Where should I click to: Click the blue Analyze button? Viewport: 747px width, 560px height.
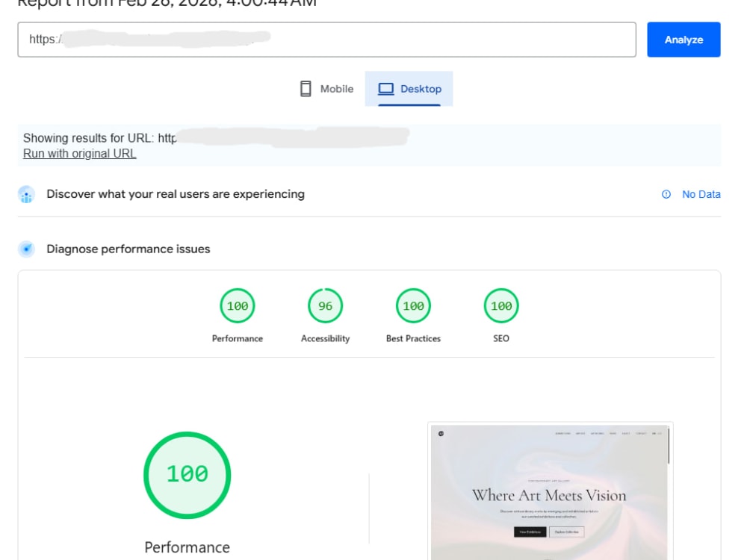click(x=684, y=40)
